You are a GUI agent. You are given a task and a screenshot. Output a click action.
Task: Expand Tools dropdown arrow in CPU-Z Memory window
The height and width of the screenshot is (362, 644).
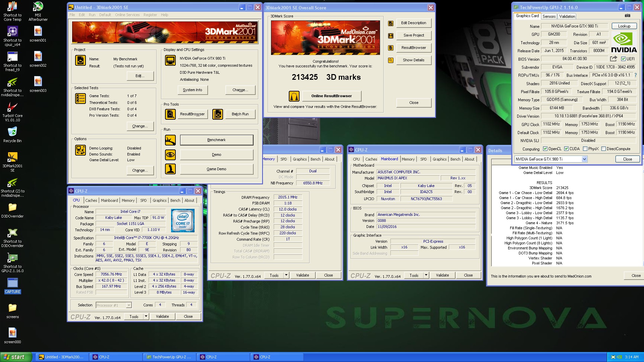(x=286, y=275)
